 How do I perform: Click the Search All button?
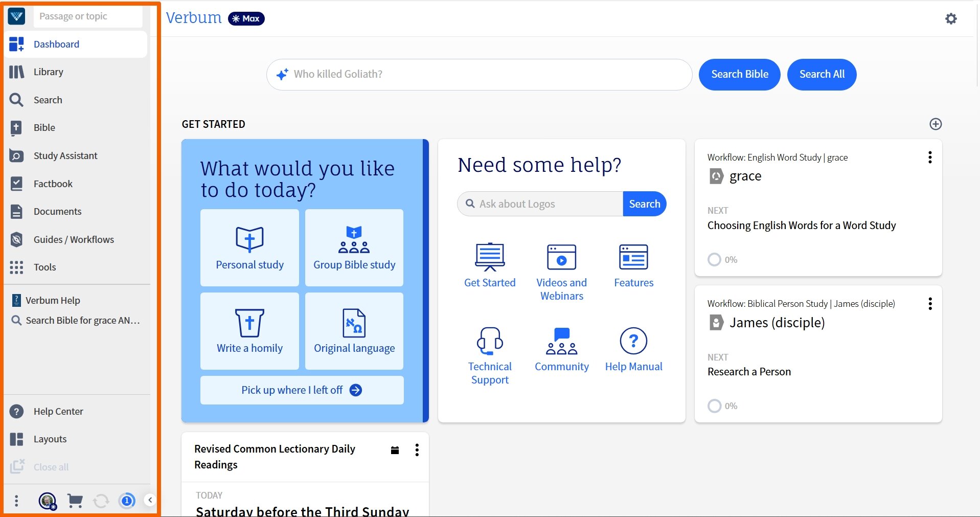click(x=822, y=75)
